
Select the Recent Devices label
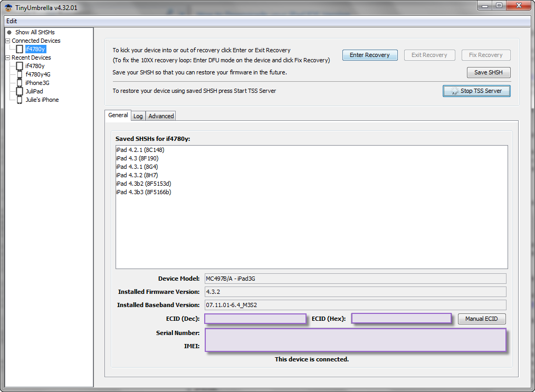pos(31,58)
